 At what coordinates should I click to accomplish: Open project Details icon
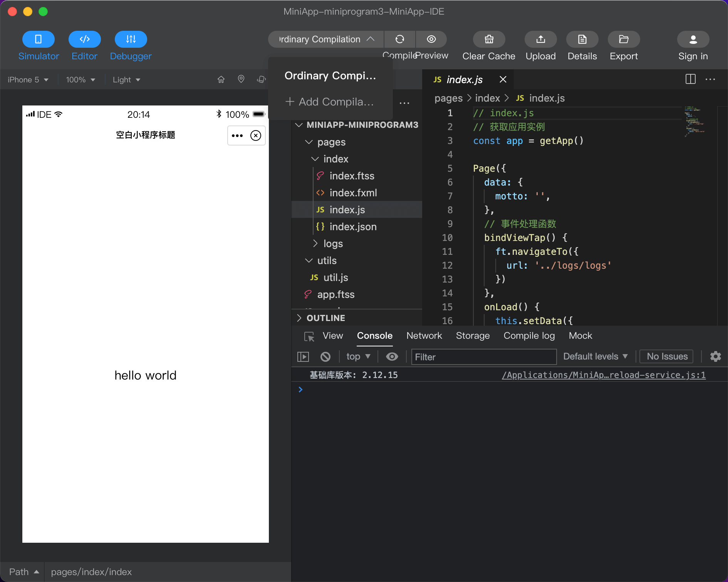pyautogui.click(x=582, y=39)
